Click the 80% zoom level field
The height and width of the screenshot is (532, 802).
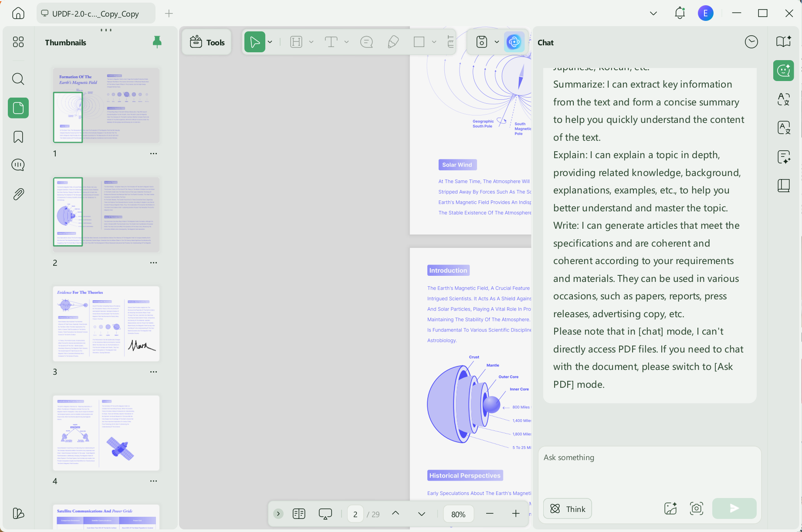point(458,514)
